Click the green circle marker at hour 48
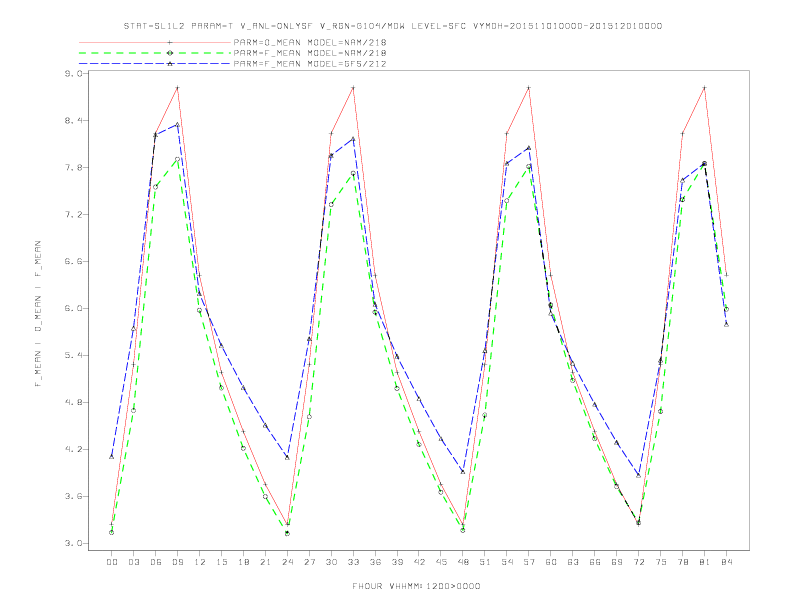 (x=463, y=530)
